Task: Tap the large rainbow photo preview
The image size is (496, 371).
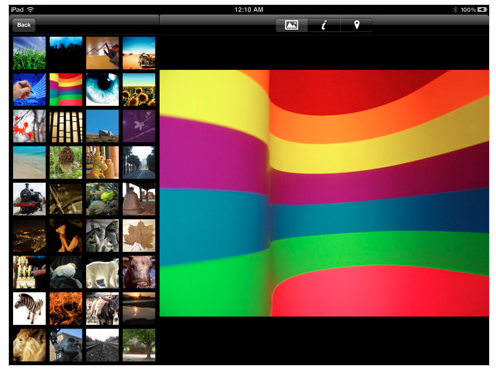Action: point(324,193)
